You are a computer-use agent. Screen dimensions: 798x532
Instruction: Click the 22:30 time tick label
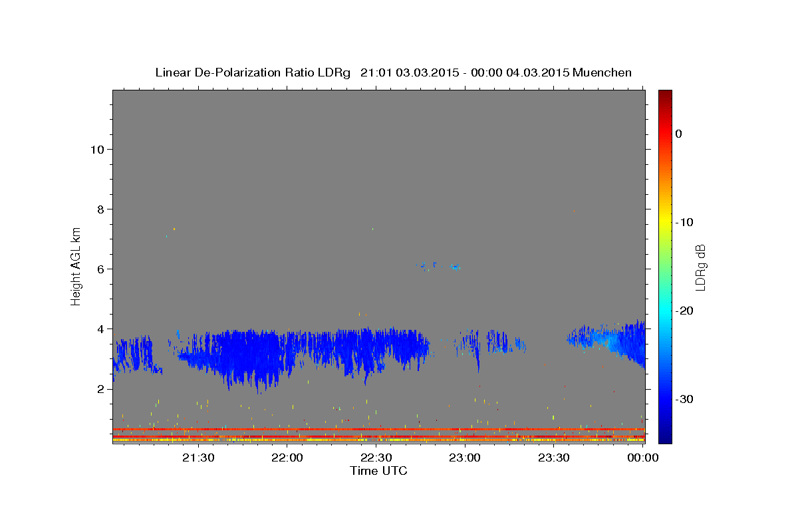pyautogui.click(x=376, y=457)
